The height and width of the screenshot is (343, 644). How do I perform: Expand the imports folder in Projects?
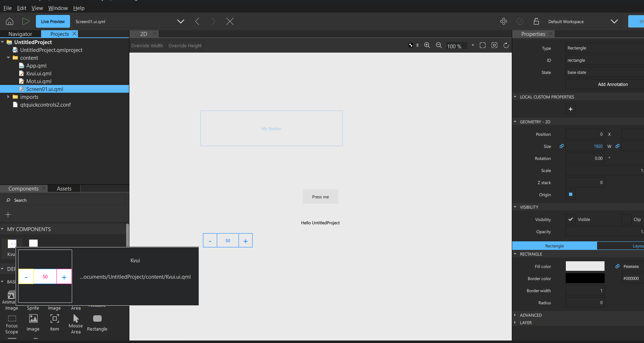pos(9,97)
